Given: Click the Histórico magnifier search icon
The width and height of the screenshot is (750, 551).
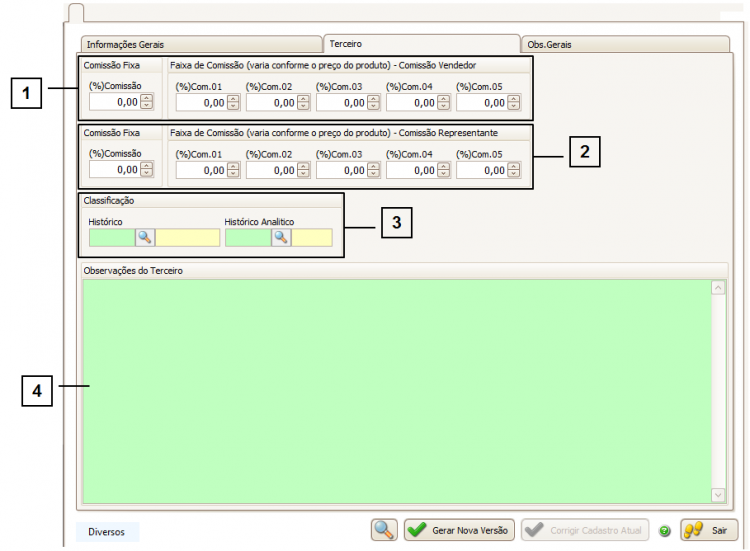Looking at the screenshot, I should point(145,237).
